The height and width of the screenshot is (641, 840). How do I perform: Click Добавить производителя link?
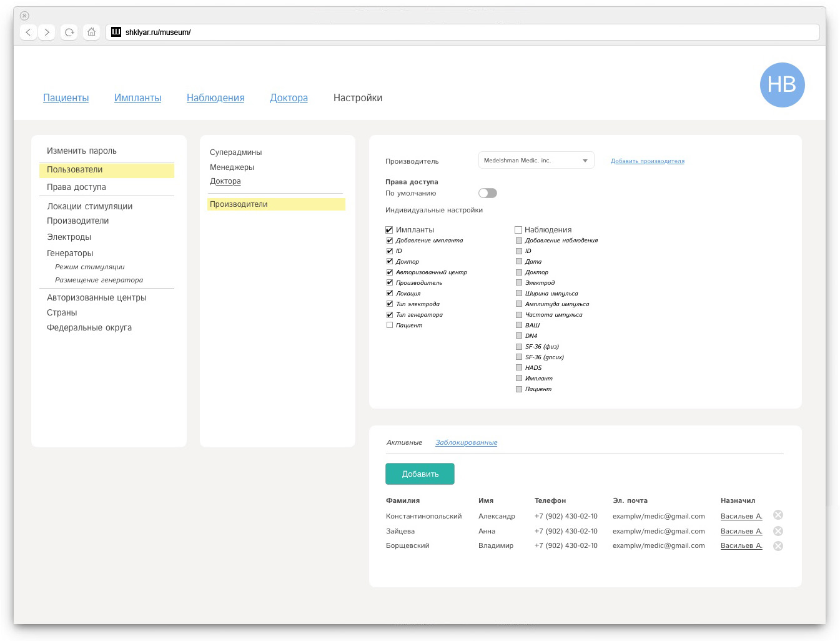[648, 161]
